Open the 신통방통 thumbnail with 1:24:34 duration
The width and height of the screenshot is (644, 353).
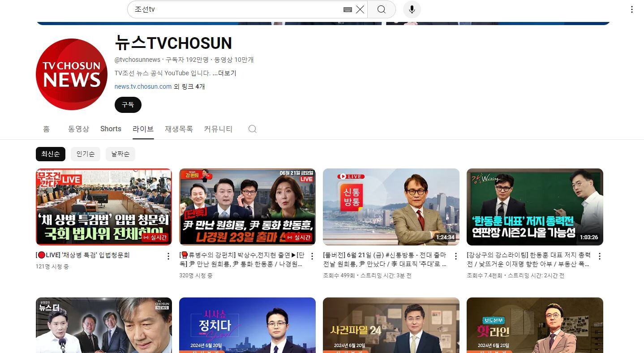click(391, 207)
